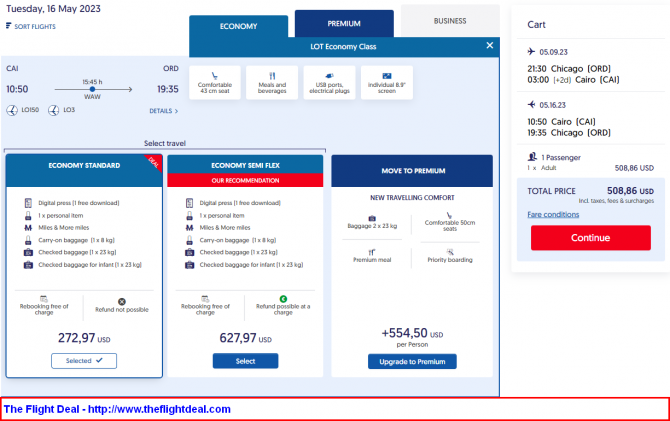Click Carry-on baggage icon in Economy Standard

28,240
